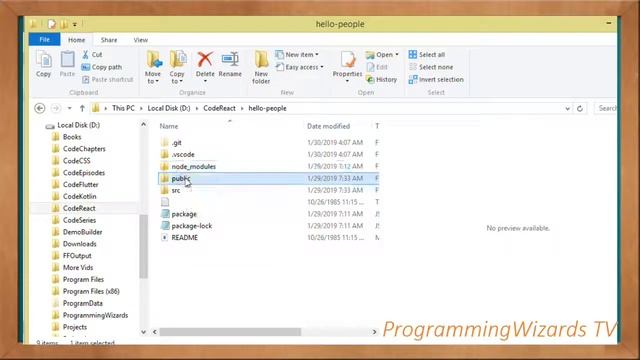Expand the chevron after This PC
Screen dimensions: 640x360
click(141, 109)
